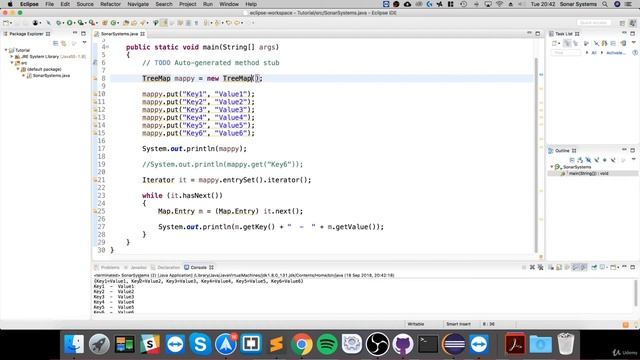Open the Window menu

click(x=229, y=4)
